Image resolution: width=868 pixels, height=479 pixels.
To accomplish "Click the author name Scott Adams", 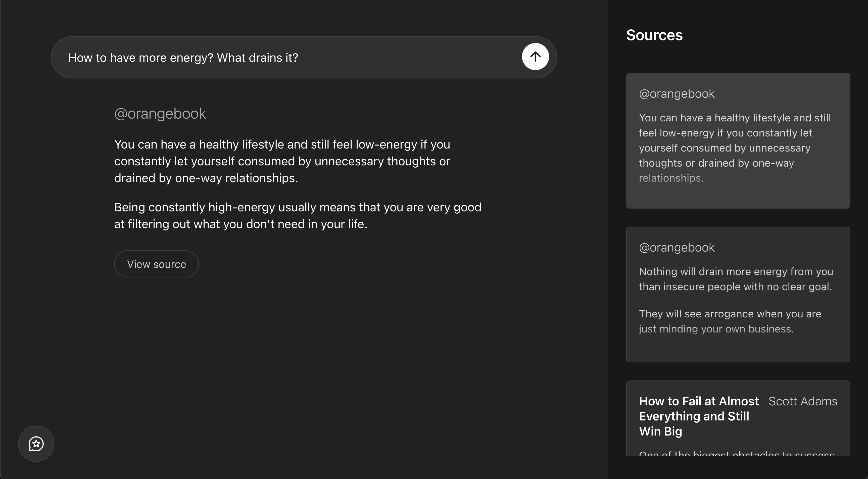I will 802,401.
